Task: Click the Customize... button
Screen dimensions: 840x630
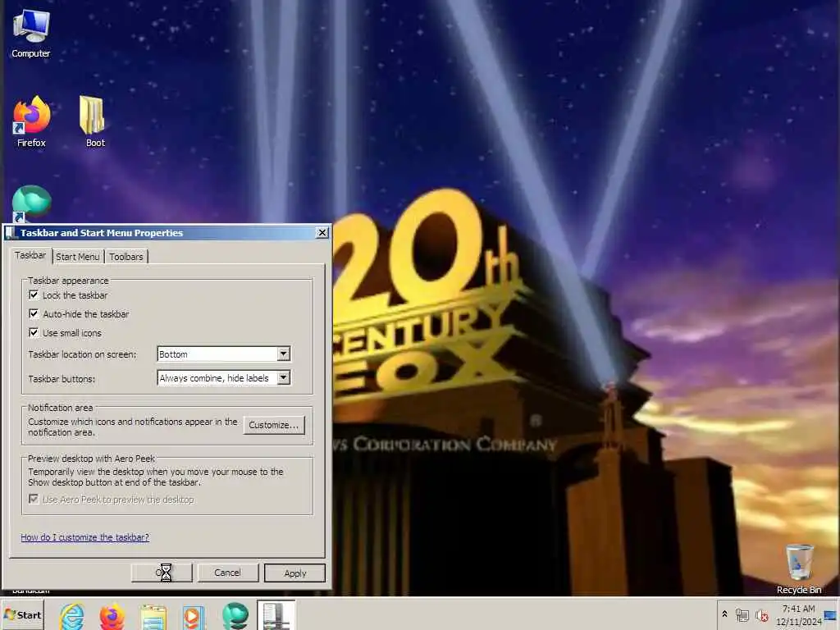Action: (274, 425)
